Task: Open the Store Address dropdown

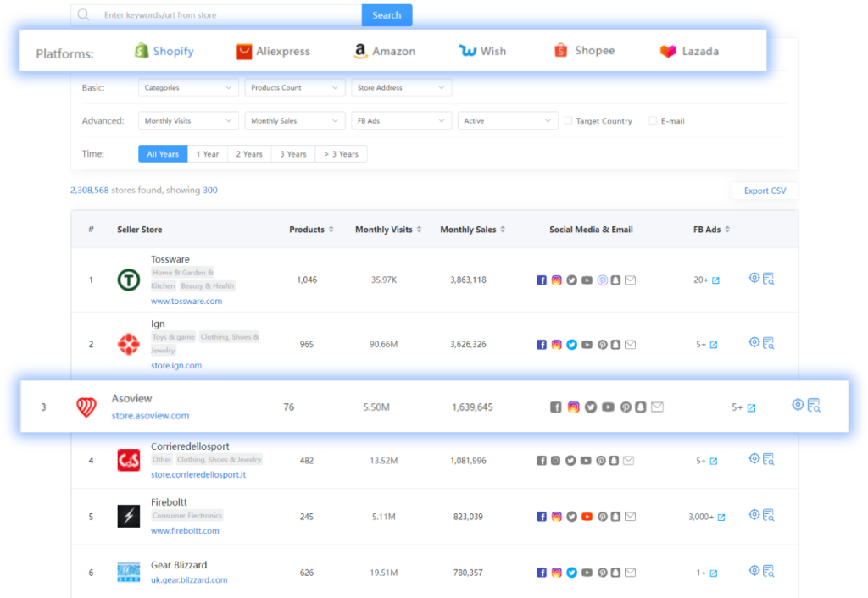Action: tap(401, 87)
